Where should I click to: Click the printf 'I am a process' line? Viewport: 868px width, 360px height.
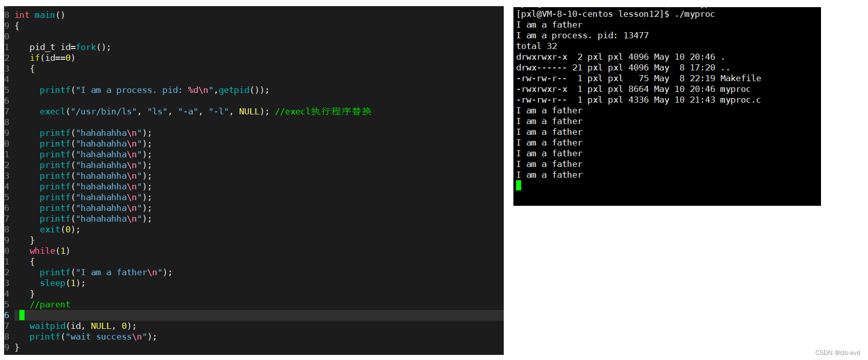pos(154,90)
